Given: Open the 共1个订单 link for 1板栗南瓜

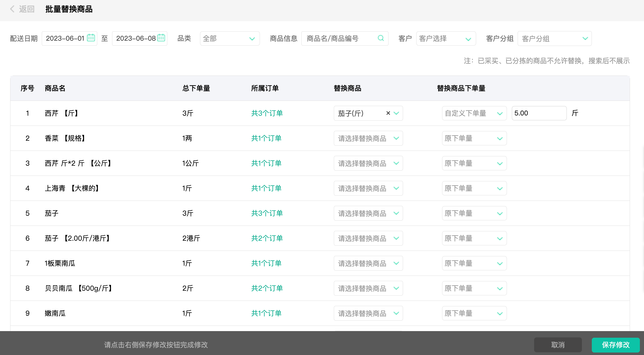Looking at the screenshot, I should tap(266, 263).
